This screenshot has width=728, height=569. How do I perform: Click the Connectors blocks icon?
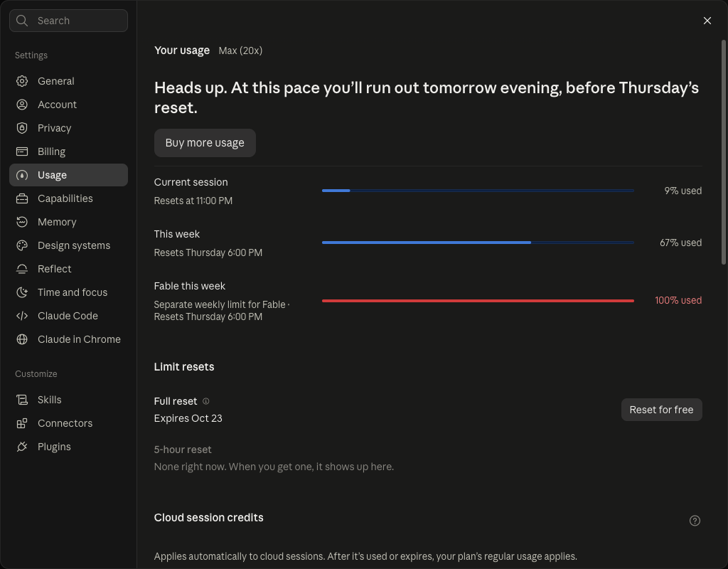point(22,423)
